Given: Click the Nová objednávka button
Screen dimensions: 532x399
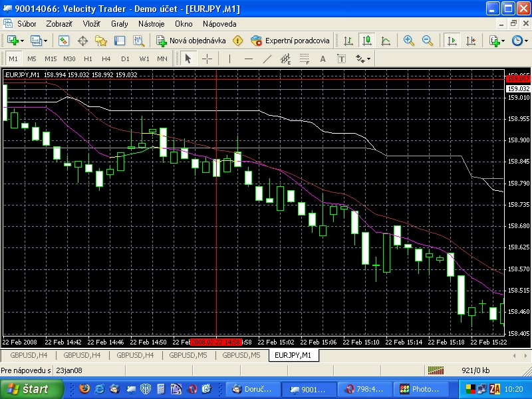Looking at the screenshot, I should pyautogui.click(x=192, y=41).
